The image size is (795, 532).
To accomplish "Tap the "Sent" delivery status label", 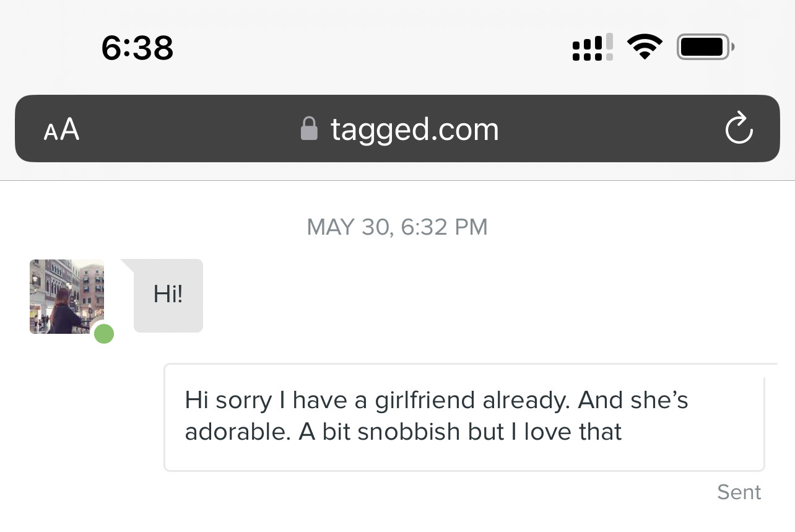I will coord(739,492).
